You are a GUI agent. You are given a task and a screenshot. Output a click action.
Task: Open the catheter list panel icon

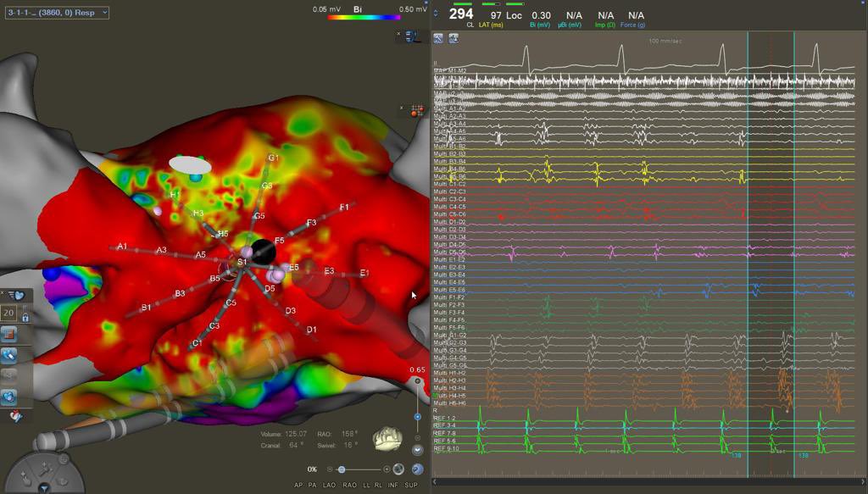412,36
